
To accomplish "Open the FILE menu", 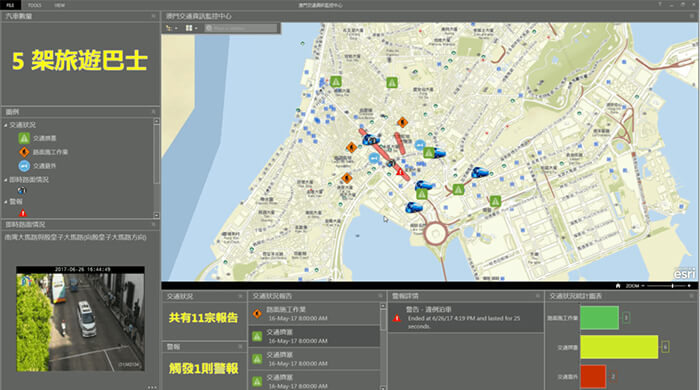I will [x=10, y=5].
